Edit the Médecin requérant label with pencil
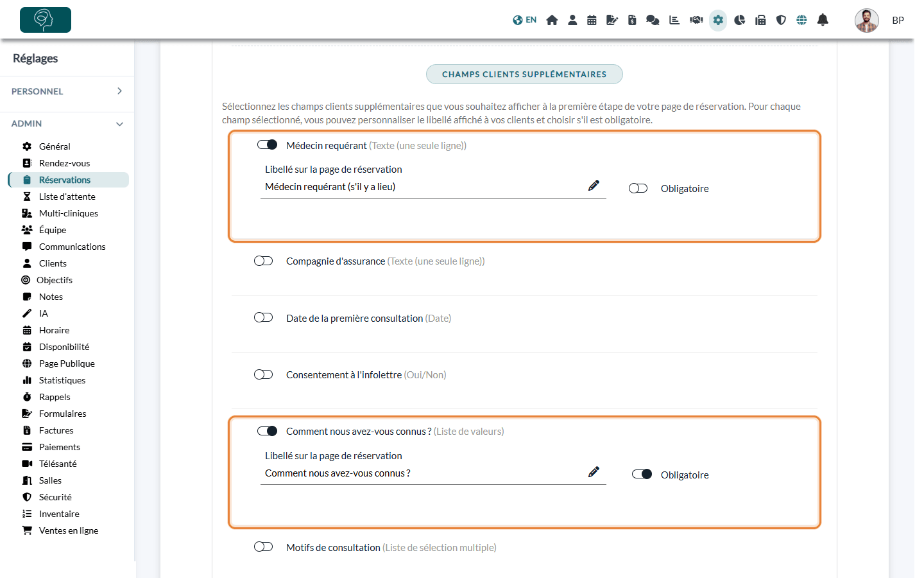Viewport: 924px width, 578px height. (594, 186)
